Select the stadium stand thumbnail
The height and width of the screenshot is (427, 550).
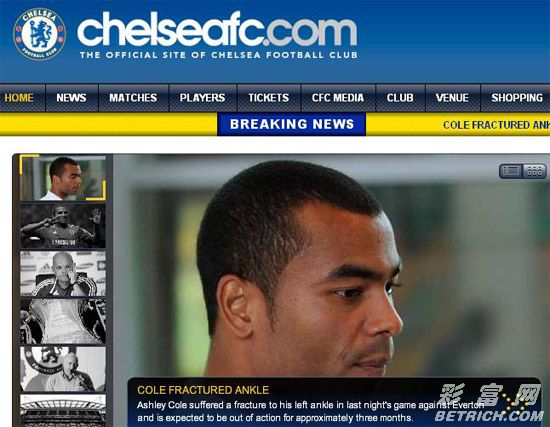coord(63,411)
